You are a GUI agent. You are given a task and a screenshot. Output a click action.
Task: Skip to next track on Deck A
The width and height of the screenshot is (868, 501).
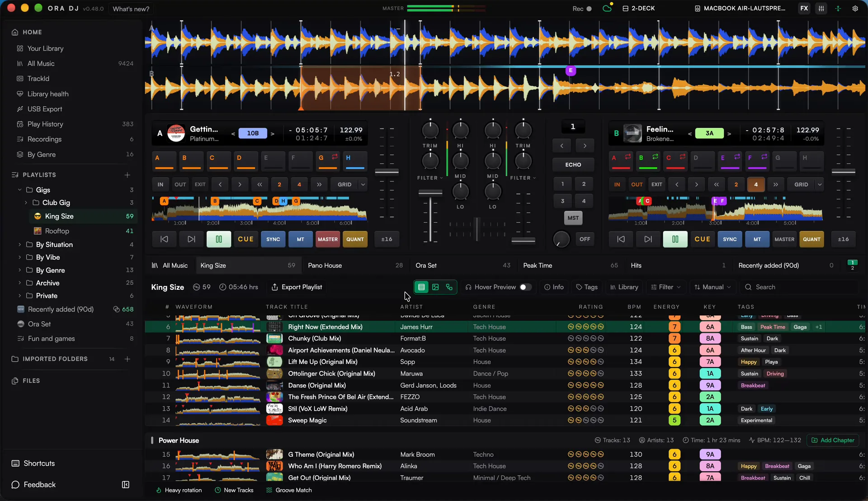coord(191,239)
